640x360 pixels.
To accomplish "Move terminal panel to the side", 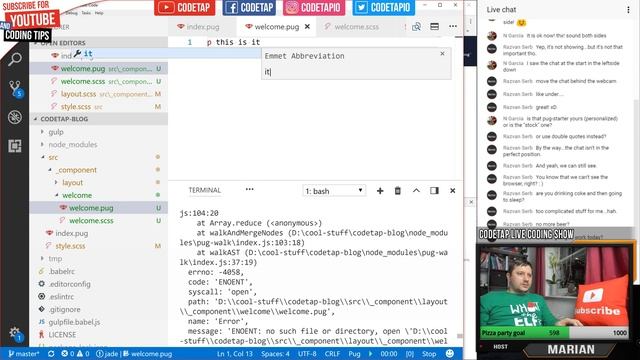I will pos(434,191).
